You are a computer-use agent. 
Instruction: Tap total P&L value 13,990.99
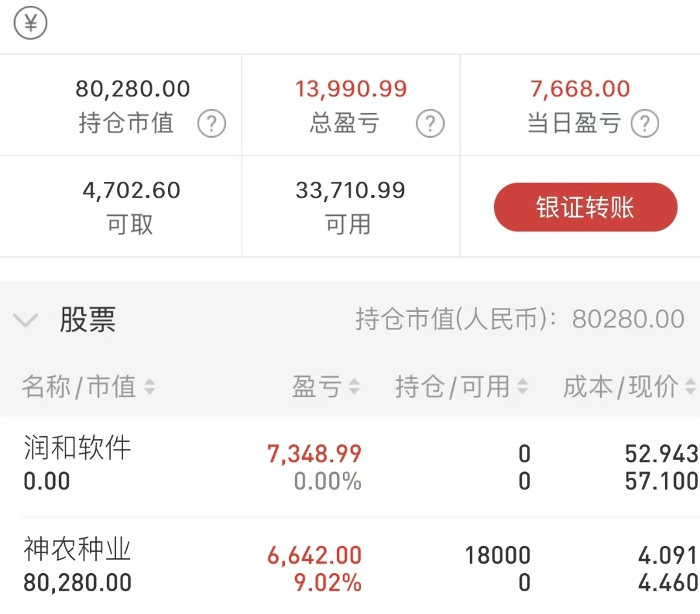pyautogui.click(x=351, y=88)
